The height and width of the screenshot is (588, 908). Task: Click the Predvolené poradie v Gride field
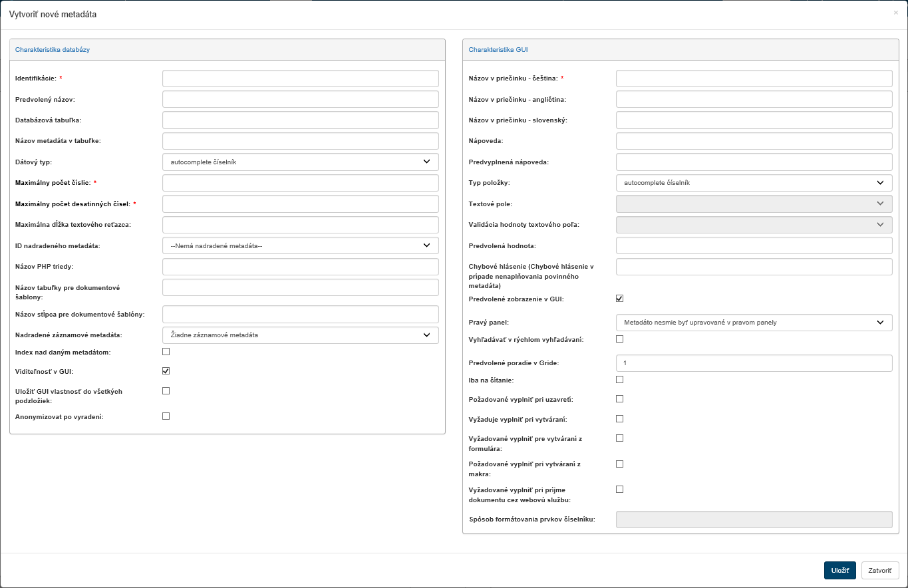tap(754, 363)
